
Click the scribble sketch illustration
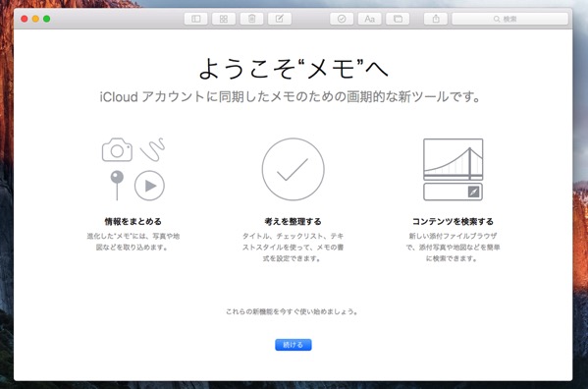[152, 149]
